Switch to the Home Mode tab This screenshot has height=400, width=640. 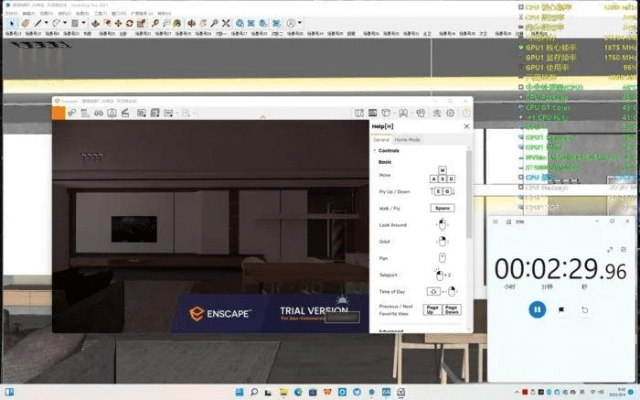pyautogui.click(x=407, y=139)
